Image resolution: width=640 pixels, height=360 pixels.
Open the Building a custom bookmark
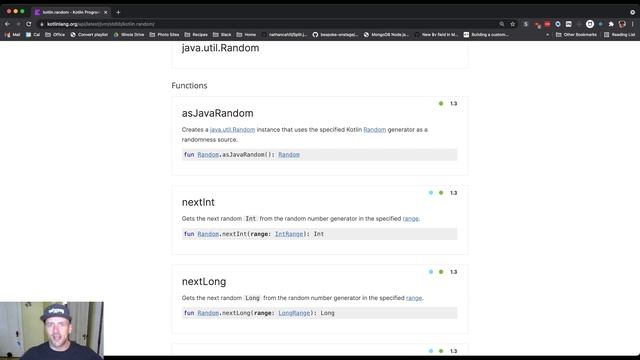tap(486, 35)
